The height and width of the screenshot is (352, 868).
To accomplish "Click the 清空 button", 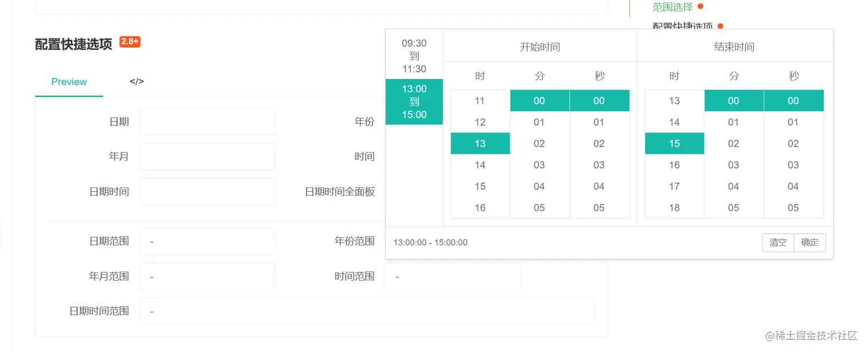I will (x=778, y=243).
